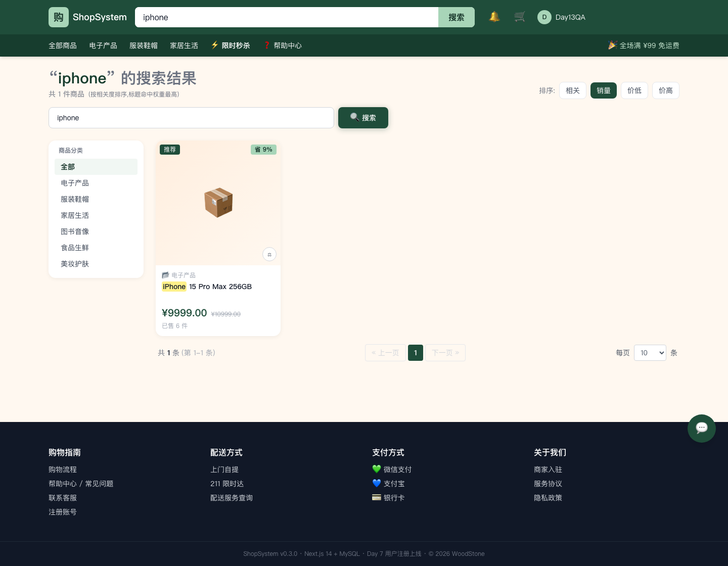Open iPhone 15 Pro Max 256GB title

[207, 287]
